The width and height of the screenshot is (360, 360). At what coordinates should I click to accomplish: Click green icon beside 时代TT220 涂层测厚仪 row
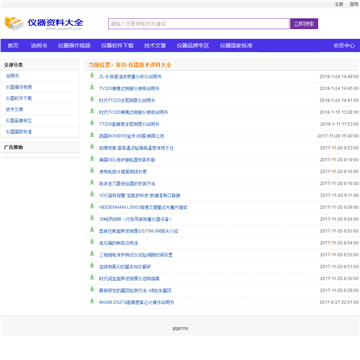(x=92, y=99)
